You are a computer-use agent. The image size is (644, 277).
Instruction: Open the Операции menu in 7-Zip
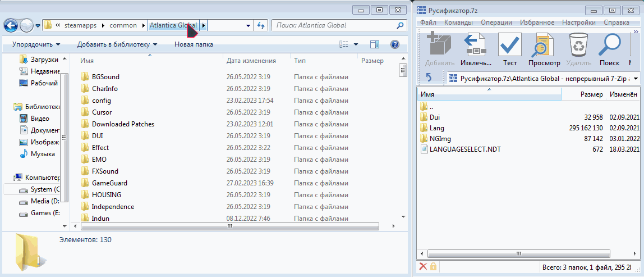496,22
